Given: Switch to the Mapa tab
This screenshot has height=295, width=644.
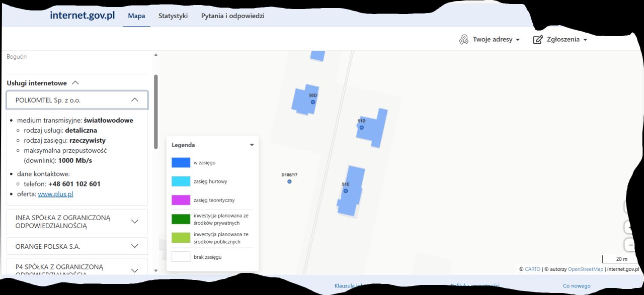Looking at the screenshot, I should [x=136, y=16].
